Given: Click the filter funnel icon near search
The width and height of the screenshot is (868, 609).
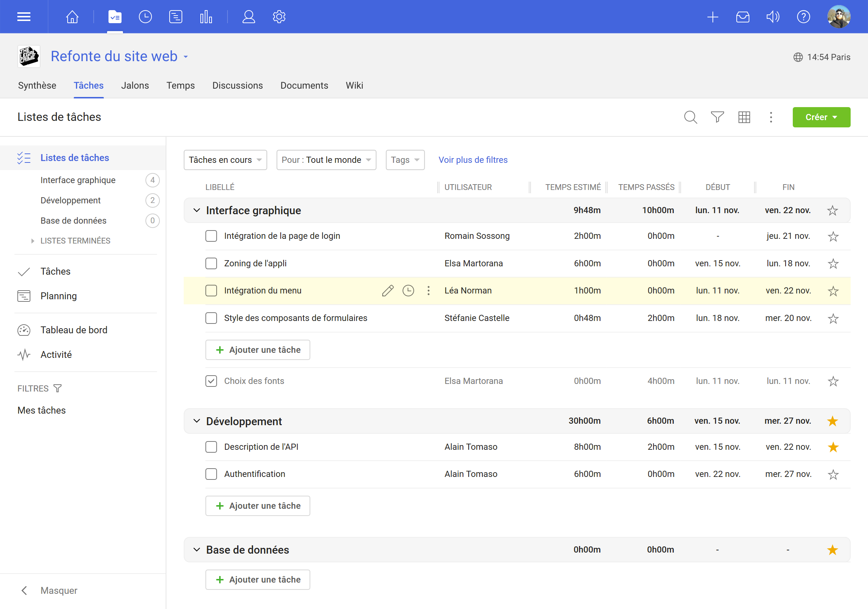Looking at the screenshot, I should pyautogui.click(x=718, y=117).
